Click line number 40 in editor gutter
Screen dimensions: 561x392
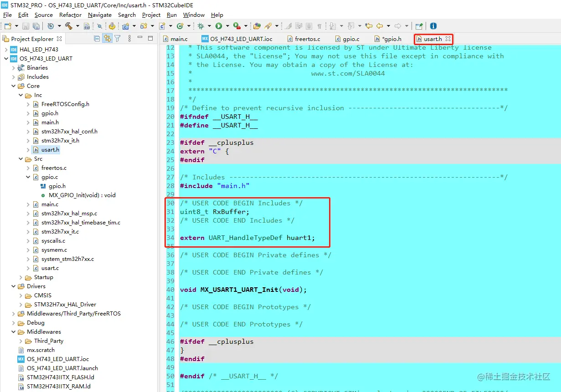pos(170,290)
